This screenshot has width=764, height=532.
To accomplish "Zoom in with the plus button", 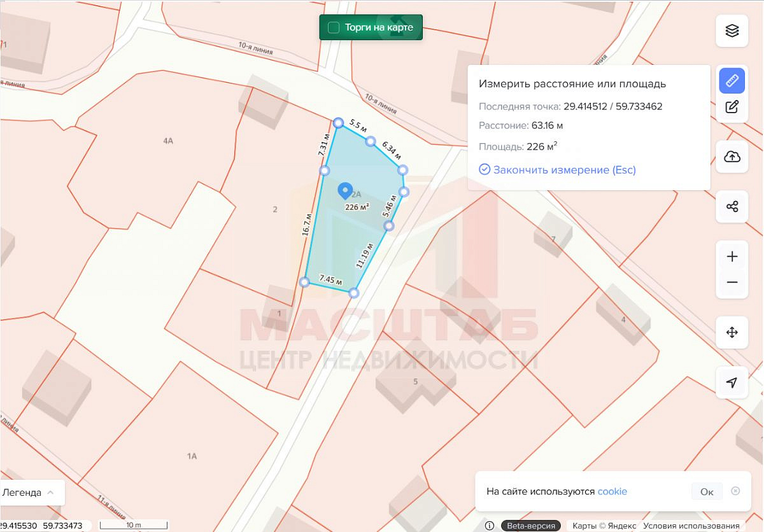I will [732, 256].
